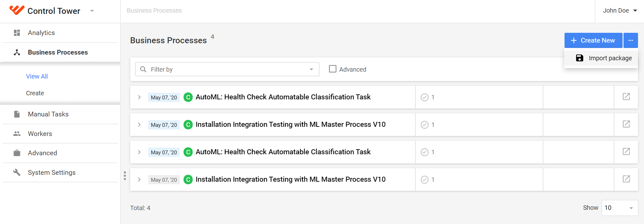Open the Control Tower app switcher arrow
Viewport: 644px width, 224px height.
92,11
